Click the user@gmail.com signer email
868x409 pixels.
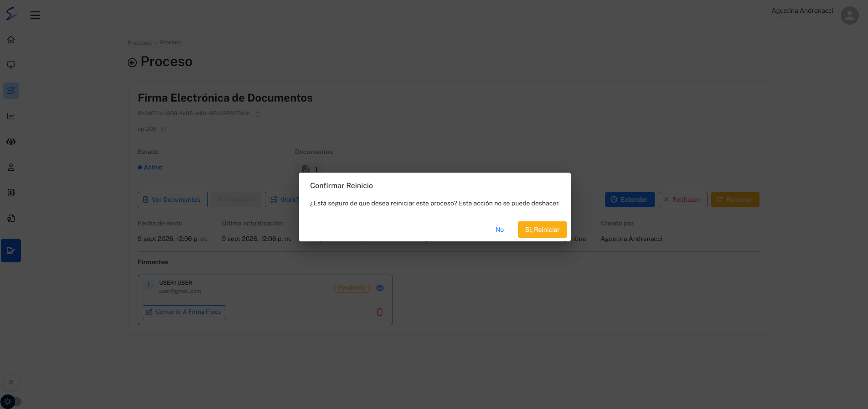(x=180, y=291)
